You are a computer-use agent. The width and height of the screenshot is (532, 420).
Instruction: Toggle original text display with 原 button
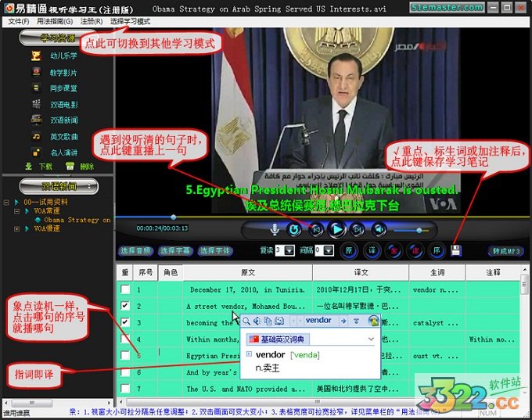coord(349,251)
